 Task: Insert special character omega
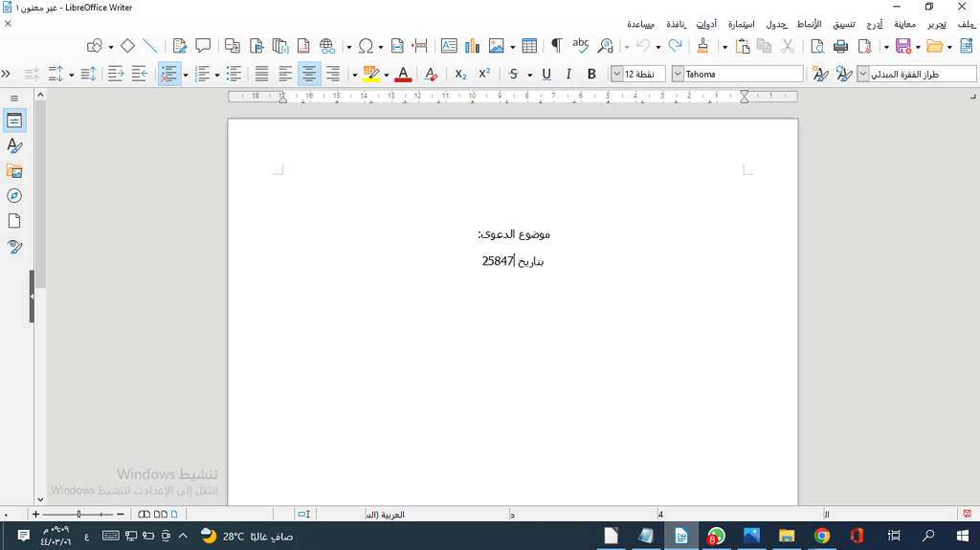(x=366, y=46)
